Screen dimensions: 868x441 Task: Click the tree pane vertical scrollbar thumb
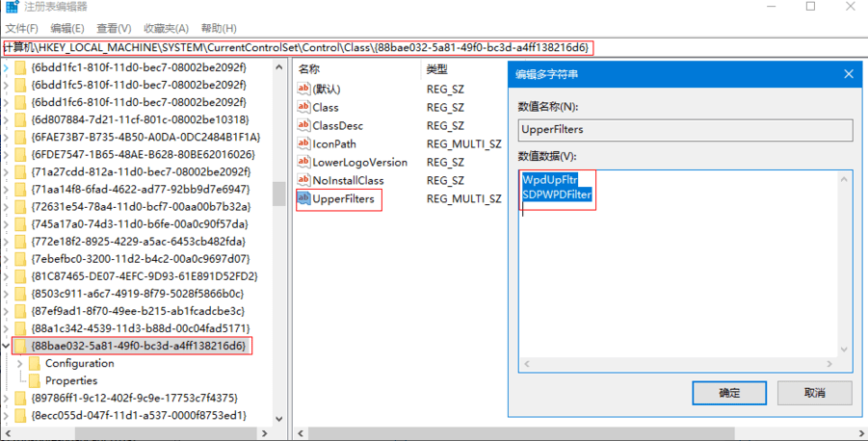[x=279, y=194]
